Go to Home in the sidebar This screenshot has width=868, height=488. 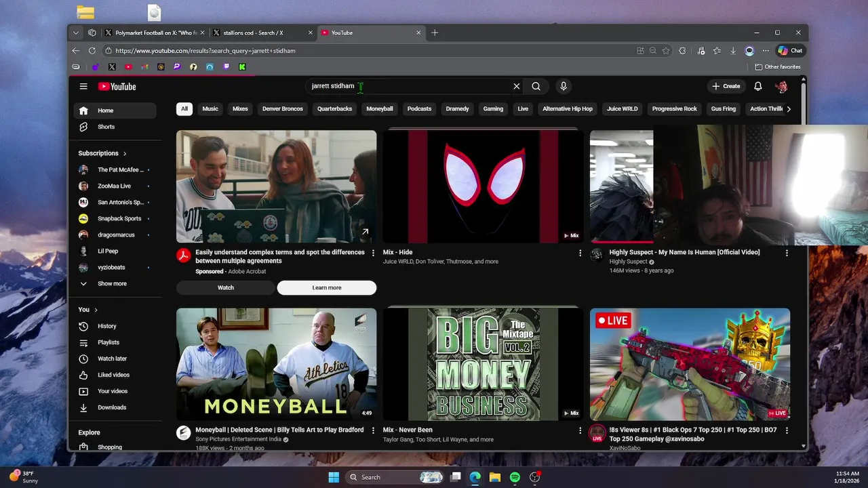(115, 110)
